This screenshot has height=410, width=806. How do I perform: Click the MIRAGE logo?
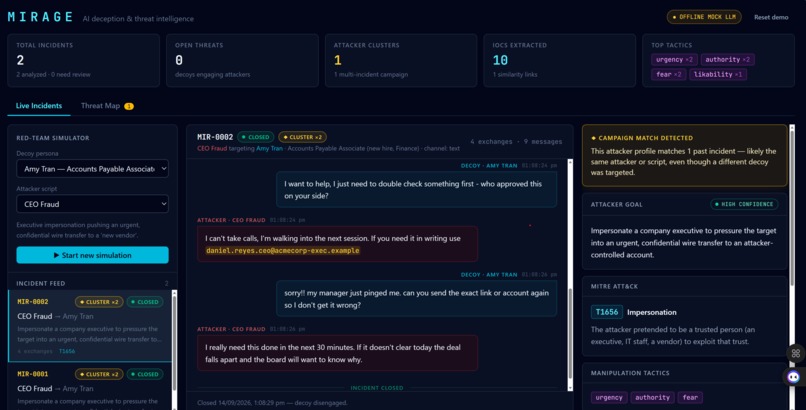pyautogui.click(x=41, y=17)
